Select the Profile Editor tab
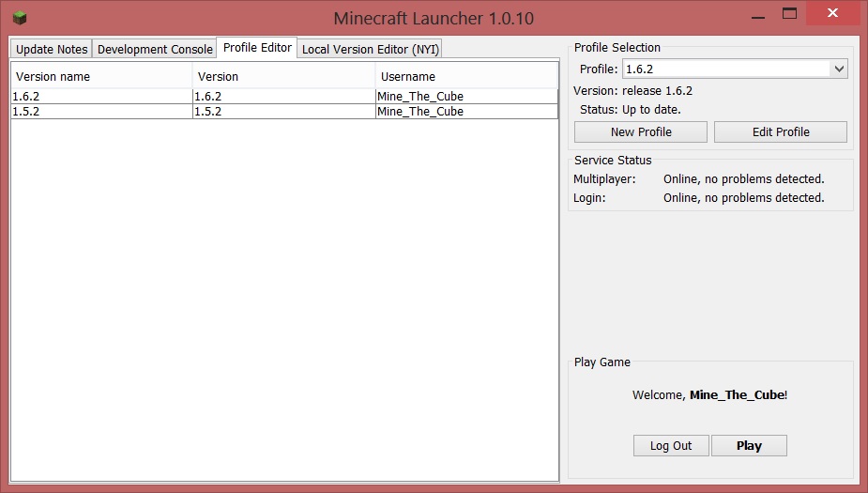The height and width of the screenshot is (493, 868). [257, 48]
